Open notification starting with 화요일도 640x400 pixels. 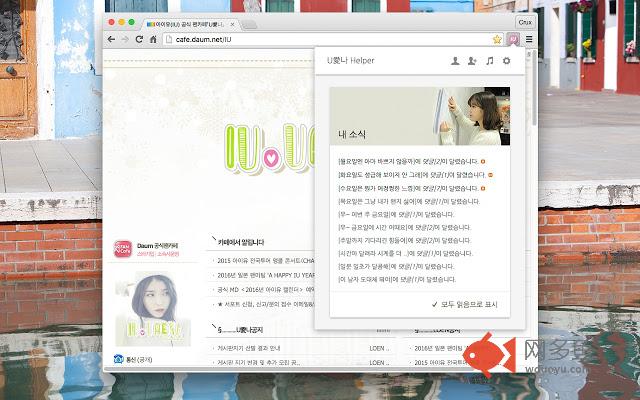coord(409,174)
